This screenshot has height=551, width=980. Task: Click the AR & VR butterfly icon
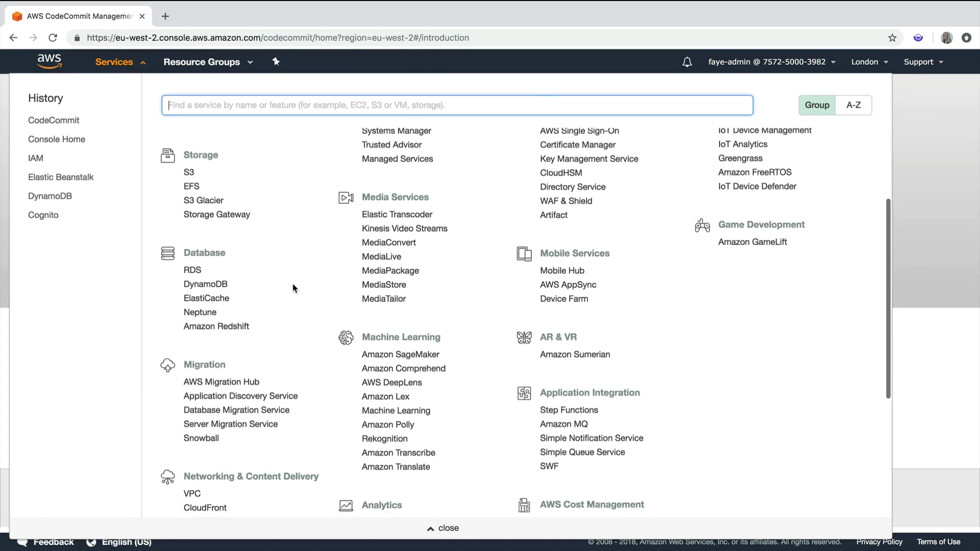pos(524,337)
